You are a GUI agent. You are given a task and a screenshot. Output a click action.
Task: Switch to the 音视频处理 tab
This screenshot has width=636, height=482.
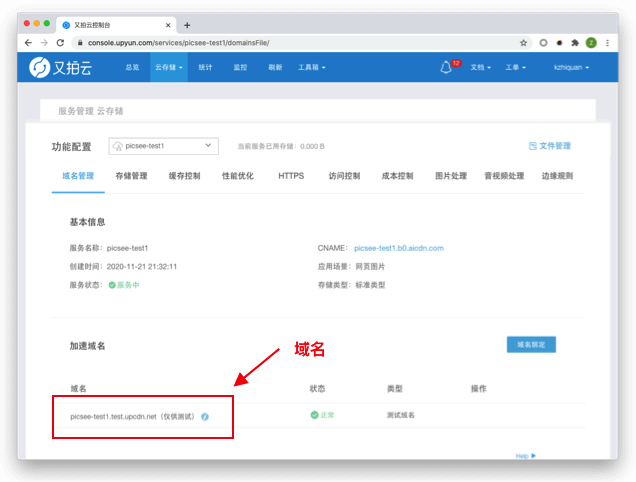[504, 176]
